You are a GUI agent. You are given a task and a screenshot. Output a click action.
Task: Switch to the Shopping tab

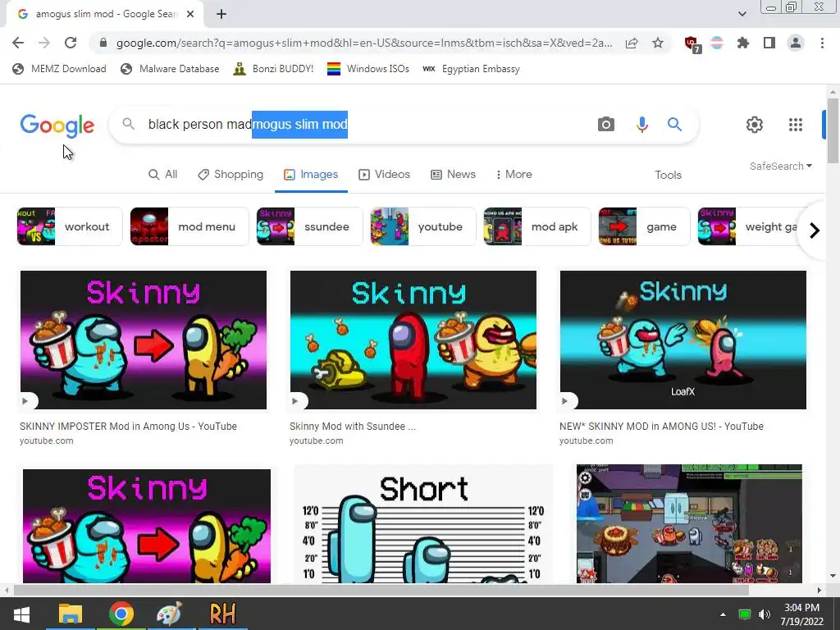[x=231, y=175]
